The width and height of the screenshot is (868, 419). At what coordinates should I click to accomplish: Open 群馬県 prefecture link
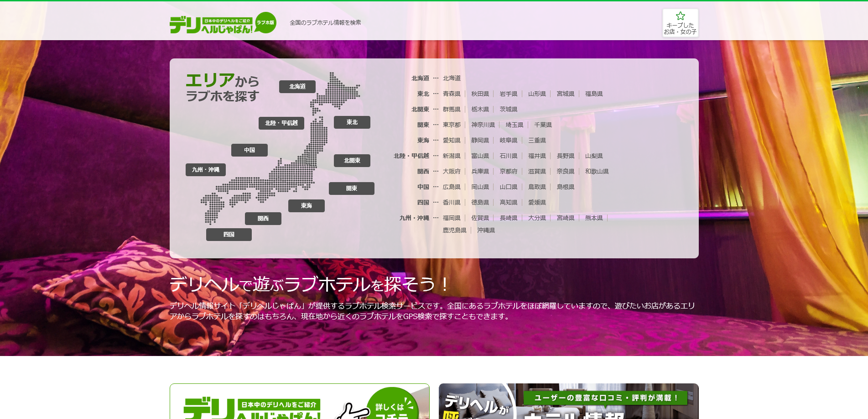pyautogui.click(x=452, y=110)
